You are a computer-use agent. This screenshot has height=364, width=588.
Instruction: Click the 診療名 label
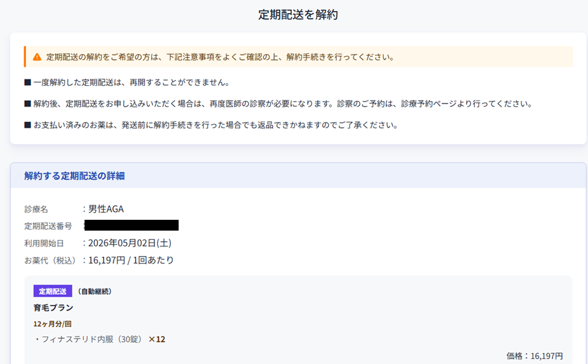(36, 209)
